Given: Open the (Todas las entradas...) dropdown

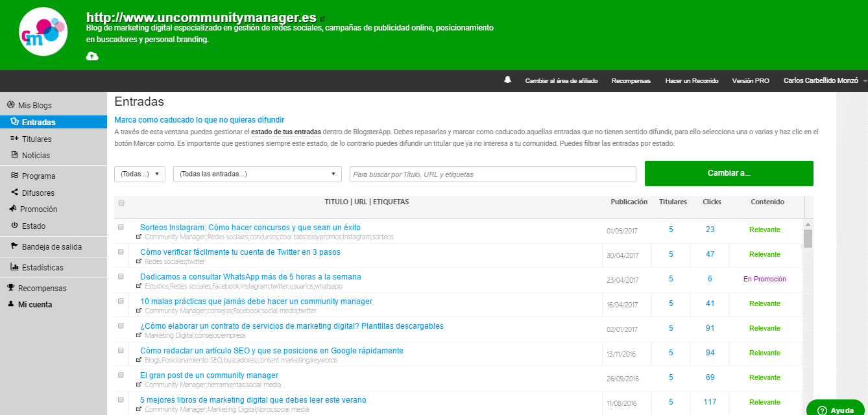Looking at the screenshot, I should pyautogui.click(x=258, y=174).
